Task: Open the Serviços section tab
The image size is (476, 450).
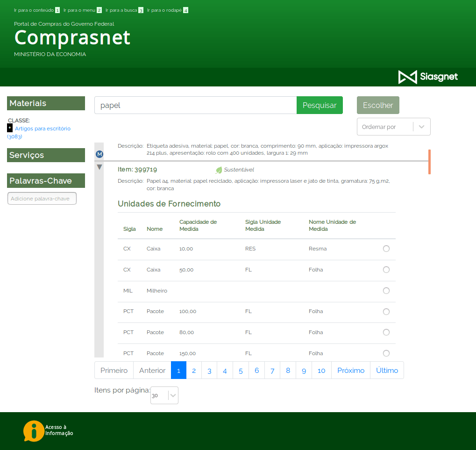Action: click(46, 155)
